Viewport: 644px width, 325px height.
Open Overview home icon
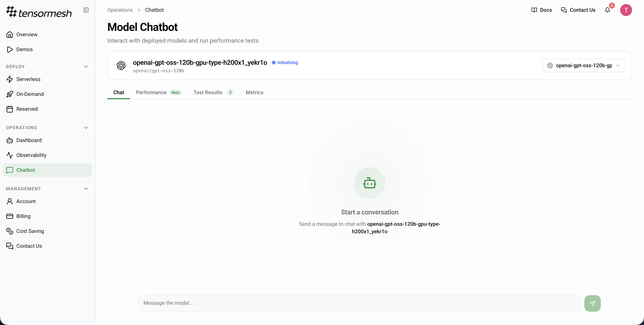(x=10, y=34)
